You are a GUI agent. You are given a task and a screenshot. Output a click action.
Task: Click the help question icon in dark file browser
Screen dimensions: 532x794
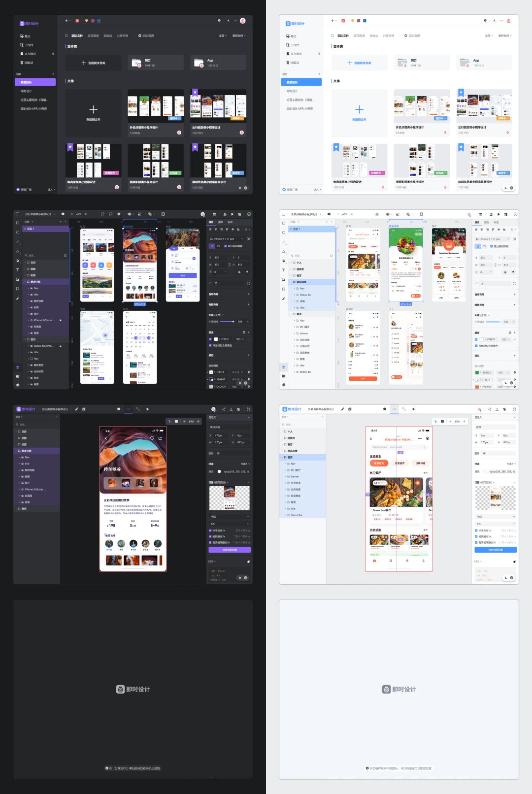245,188
